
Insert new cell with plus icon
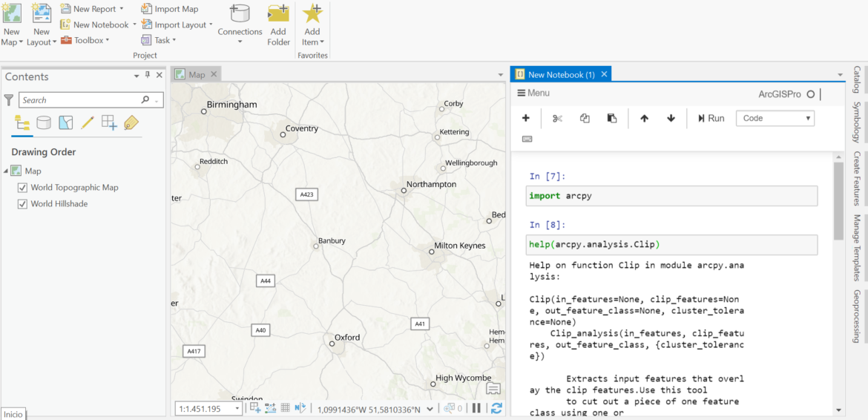coord(526,118)
